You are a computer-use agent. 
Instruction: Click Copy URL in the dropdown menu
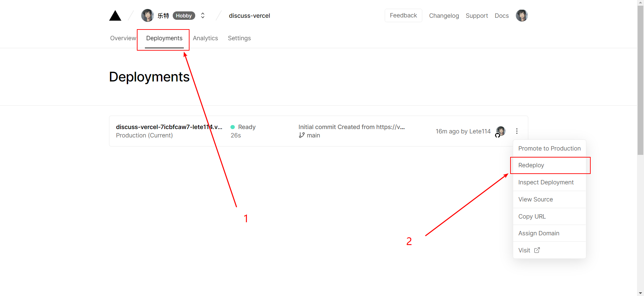pyautogui.click(x=532, y=217)
